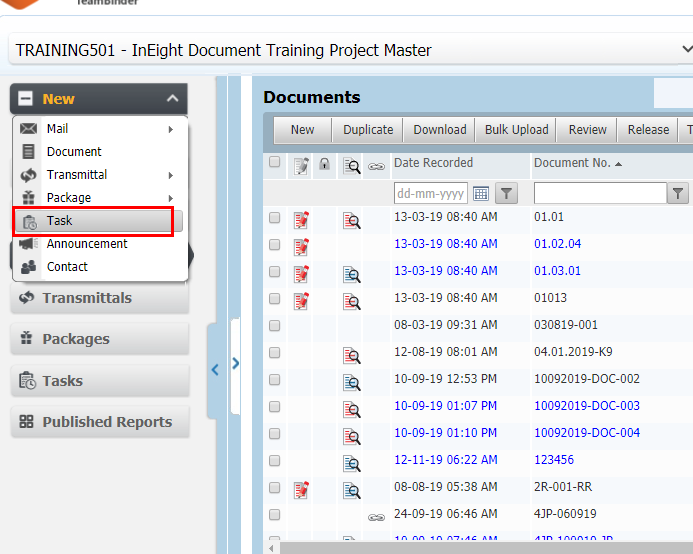
Task: Check the row for document 2R-001-RR
Action: (x=274, y=487)
